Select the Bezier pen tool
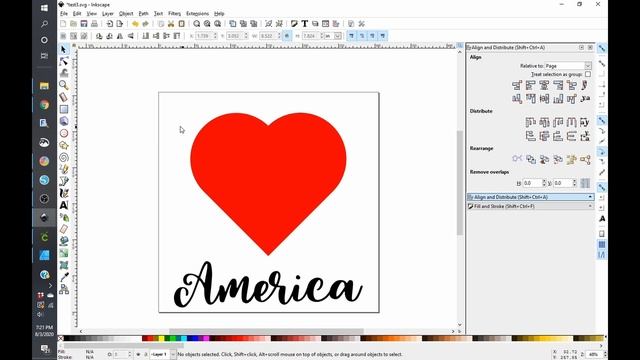Screen dimensions: 640x360 (x=64, y=181)
